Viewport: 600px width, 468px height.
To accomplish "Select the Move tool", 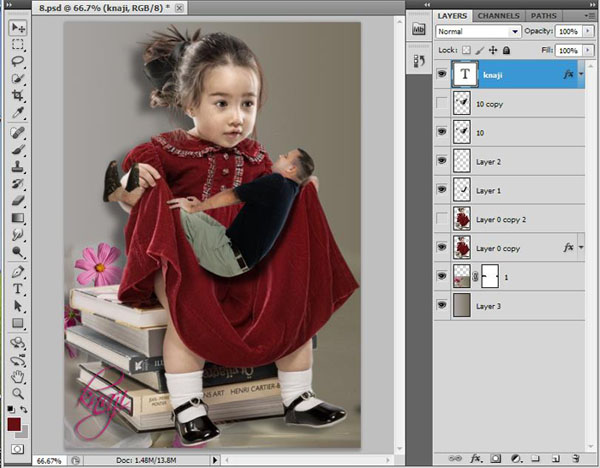I will click(18, 27).
